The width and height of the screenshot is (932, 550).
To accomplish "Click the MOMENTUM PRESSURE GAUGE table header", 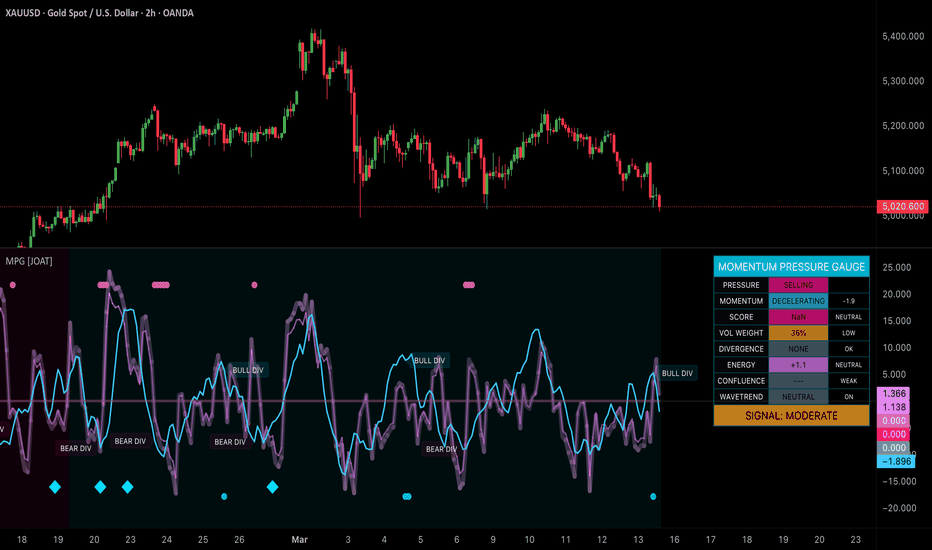I will click(791, 266).
